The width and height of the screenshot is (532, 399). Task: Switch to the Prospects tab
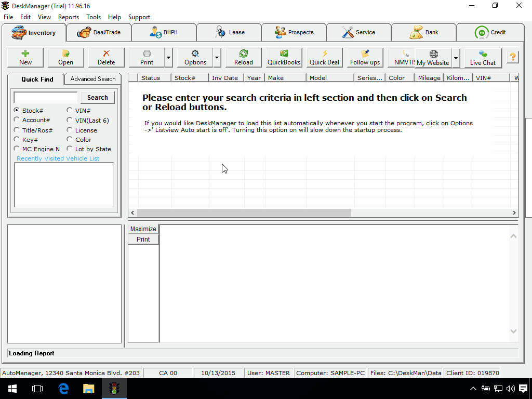[x=294, y=33]
